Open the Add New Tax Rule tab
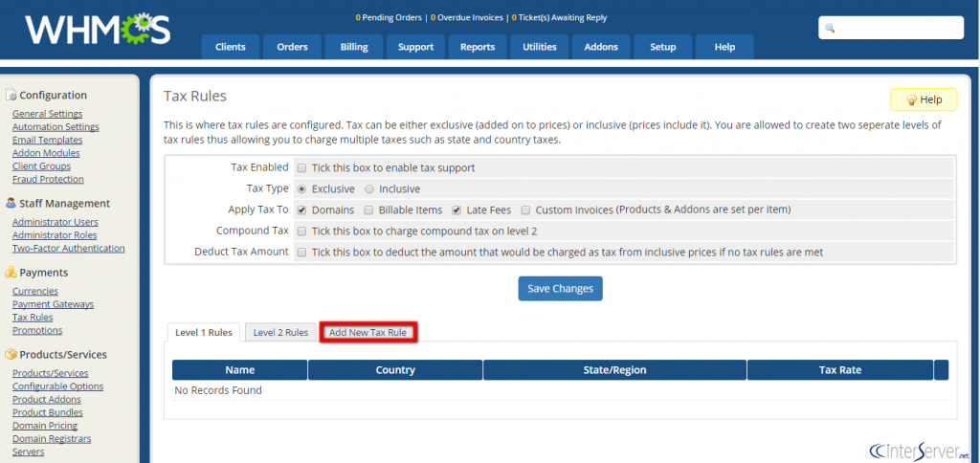 click(x=368, y=332)
